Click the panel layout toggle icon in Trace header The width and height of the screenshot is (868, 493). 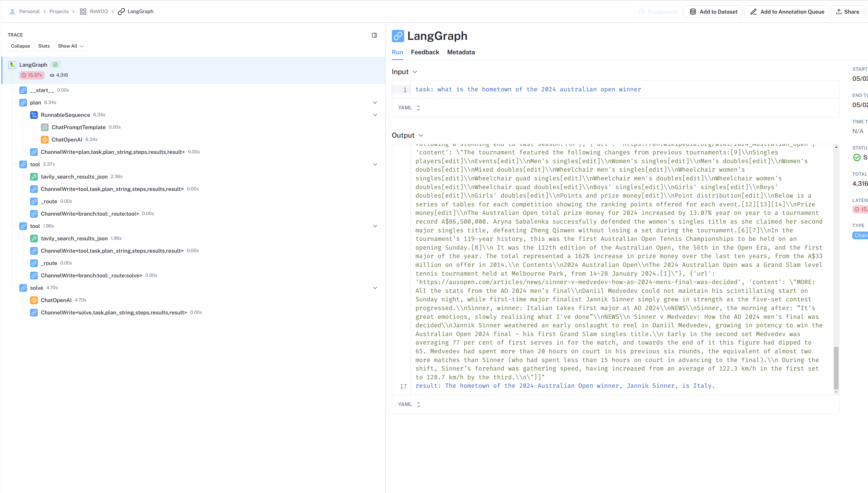[x=374, y=35]
